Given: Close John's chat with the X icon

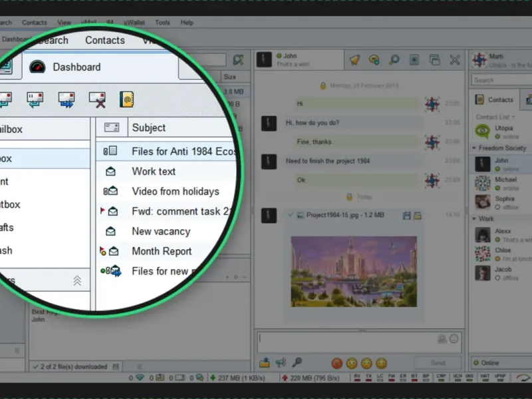Looking at the screenshot, I should 455,60.
